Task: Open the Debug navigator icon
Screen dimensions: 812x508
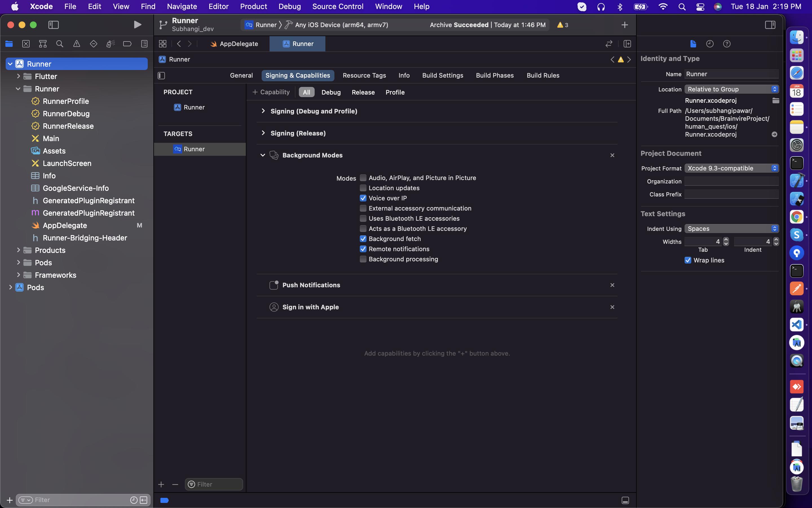Action: (111, 44)
